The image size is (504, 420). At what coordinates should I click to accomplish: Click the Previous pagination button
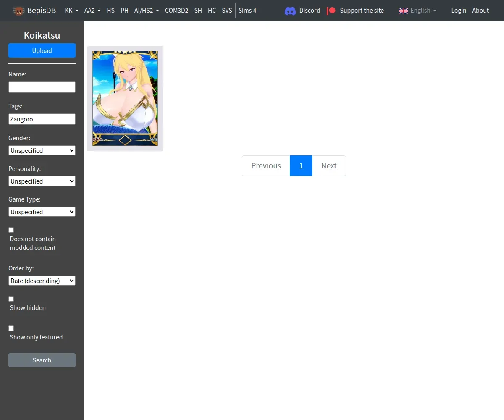coord(266,165)
